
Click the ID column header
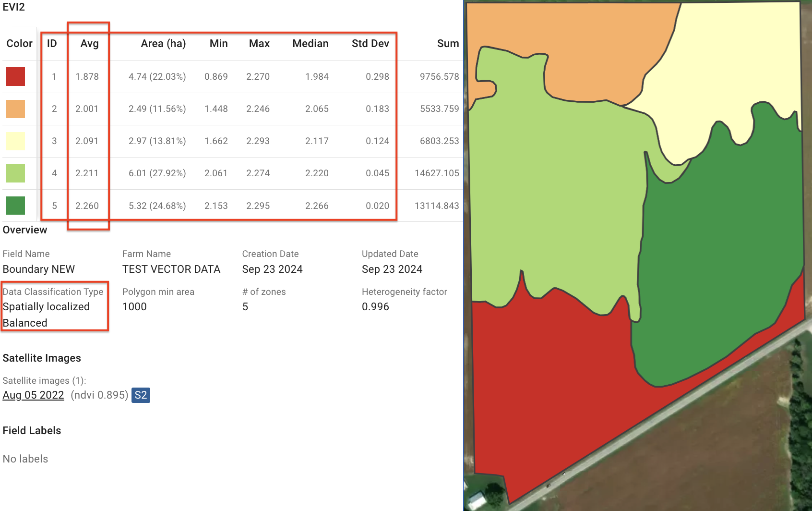52,44
